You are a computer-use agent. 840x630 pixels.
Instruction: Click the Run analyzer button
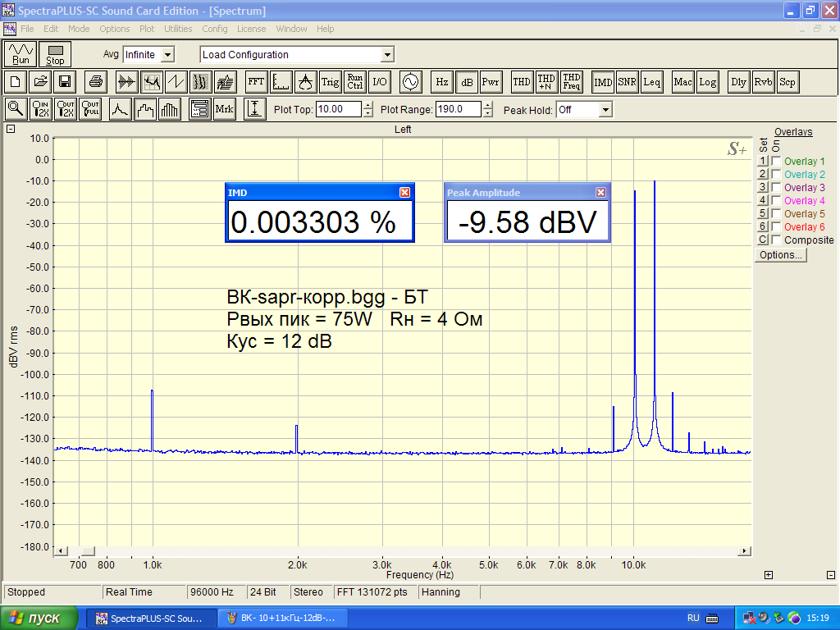[21, 54]
